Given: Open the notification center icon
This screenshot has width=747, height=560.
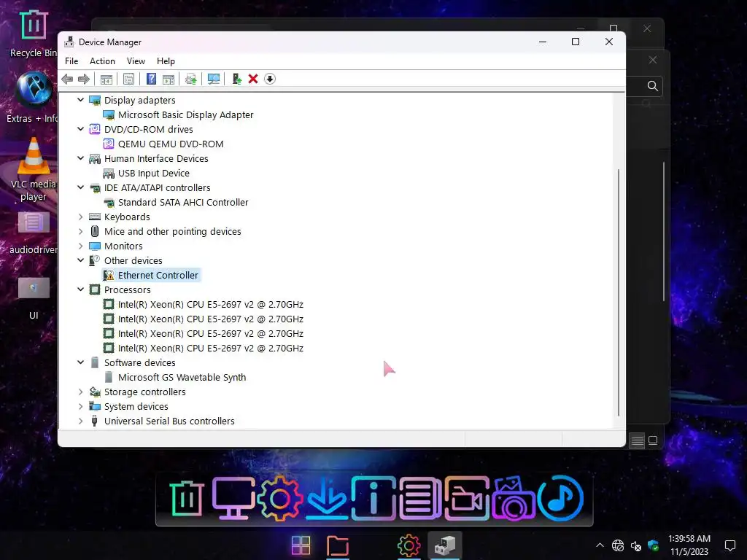Looking at the screenshot, I should pos(730,545).
